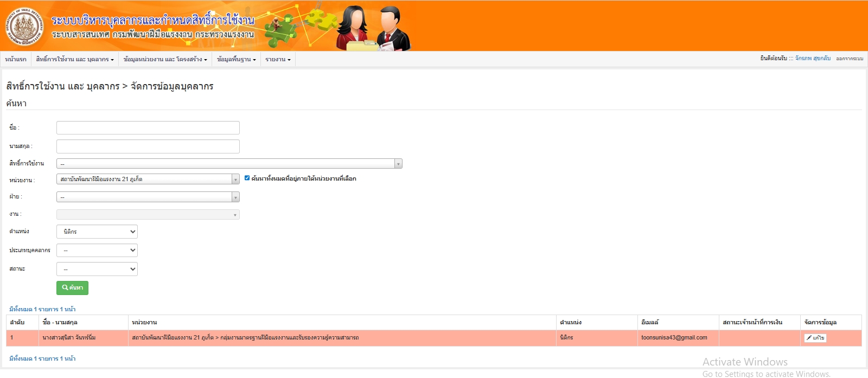The height and width of the screenshot is (378, 868).
Task: Go to หน้าแรก home menu item
Action: pyautogui.click(x=16, y=59)
